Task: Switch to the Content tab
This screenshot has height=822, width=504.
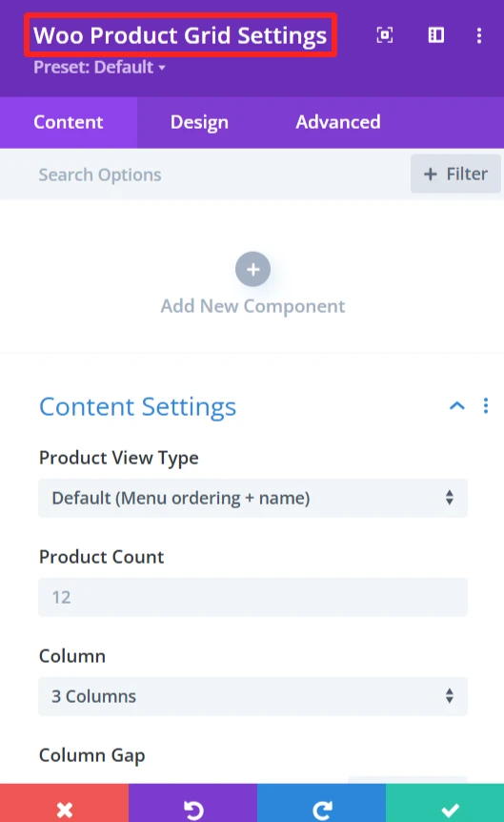Action: click(69, 122)
